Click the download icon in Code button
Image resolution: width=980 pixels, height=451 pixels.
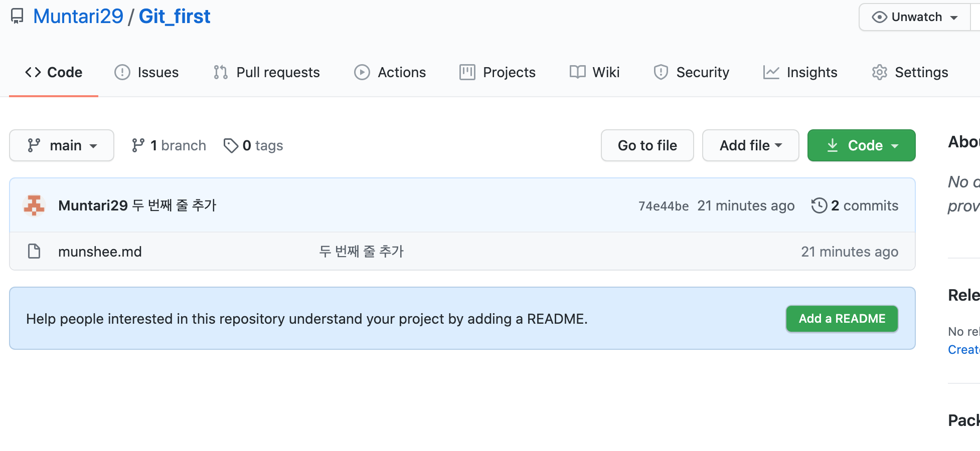pos(833,145)
